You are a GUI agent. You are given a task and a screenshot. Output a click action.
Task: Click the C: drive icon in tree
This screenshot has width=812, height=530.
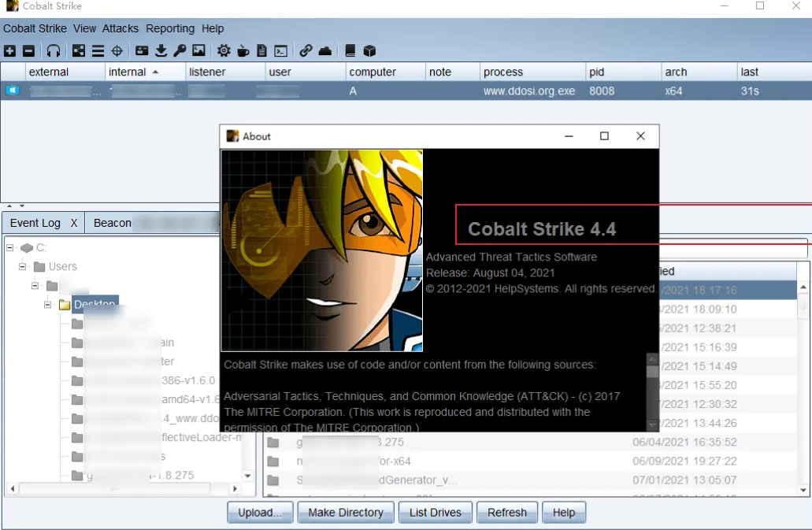27,248
